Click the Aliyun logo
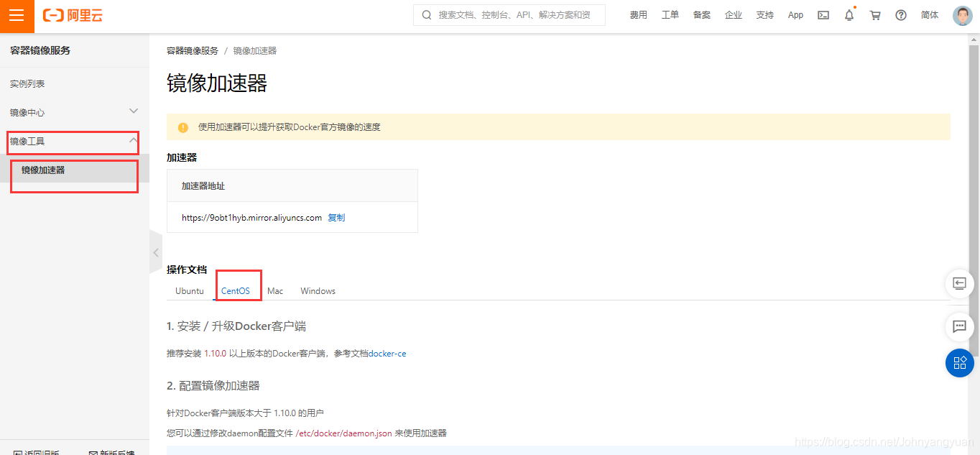The image size is (980, 455). click(x=73, y=15)
